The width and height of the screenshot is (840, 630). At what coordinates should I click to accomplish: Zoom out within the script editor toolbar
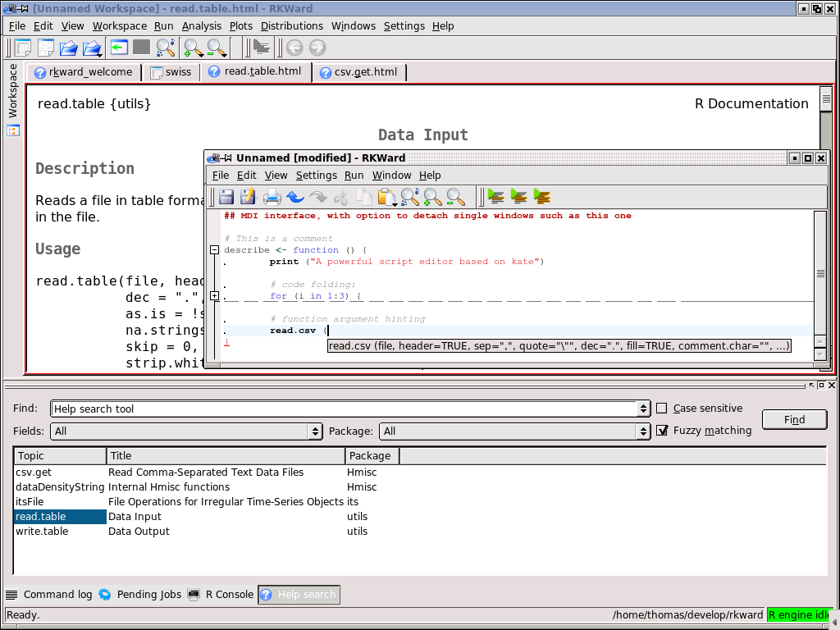[x=455, y=197]
